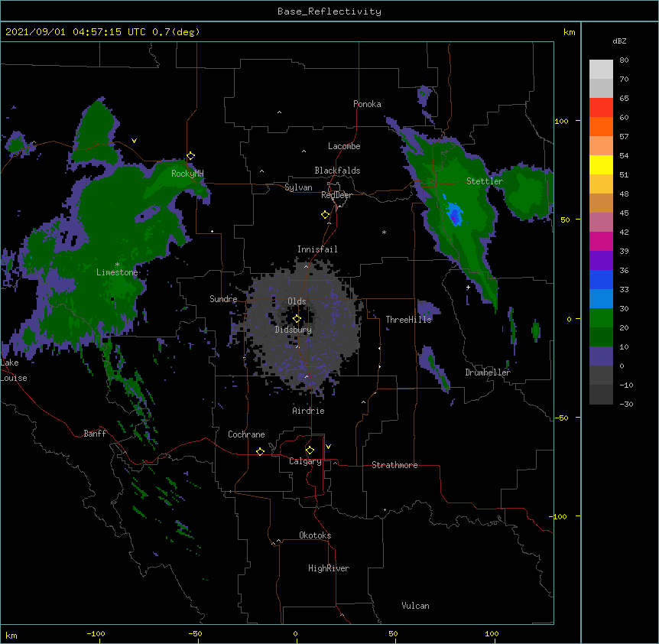Click the Banff label
Screen dimensions: 659x644
[x=95, y=434]
